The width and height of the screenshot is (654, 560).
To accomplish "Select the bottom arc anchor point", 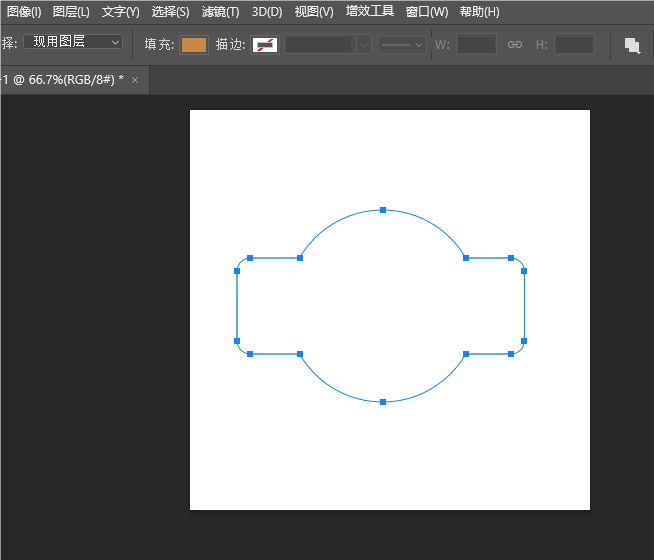I will 383,402.
